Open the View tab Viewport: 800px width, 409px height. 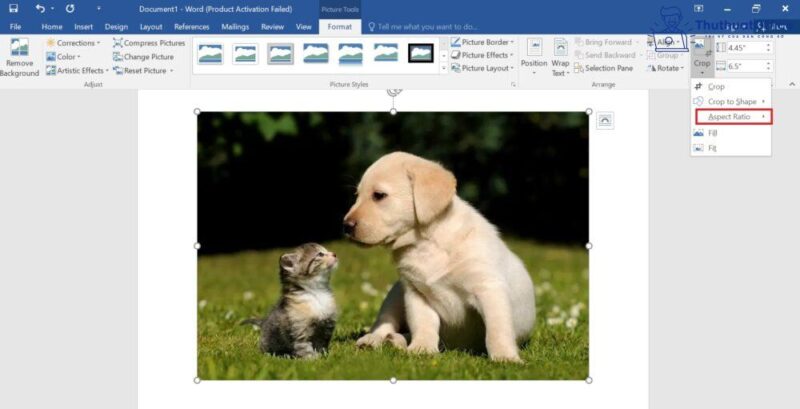click(x=304, y=27)
